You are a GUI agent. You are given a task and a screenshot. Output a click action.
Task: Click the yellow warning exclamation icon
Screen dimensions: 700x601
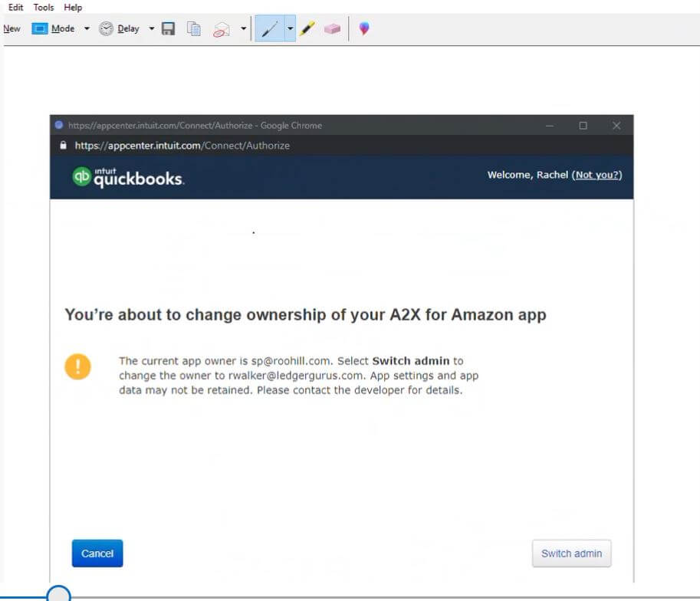click(x=77, y=366)
